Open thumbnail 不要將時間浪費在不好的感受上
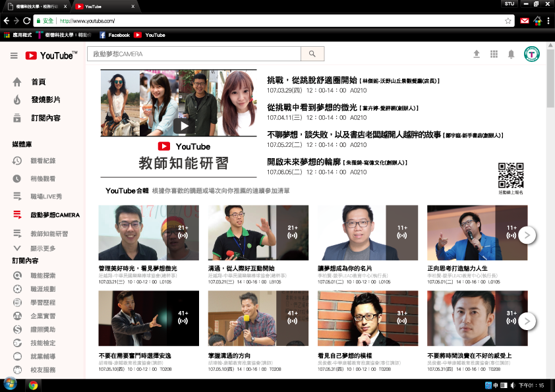Image resolution: width=555 pixels, height=392 pixels. (477, 318)
